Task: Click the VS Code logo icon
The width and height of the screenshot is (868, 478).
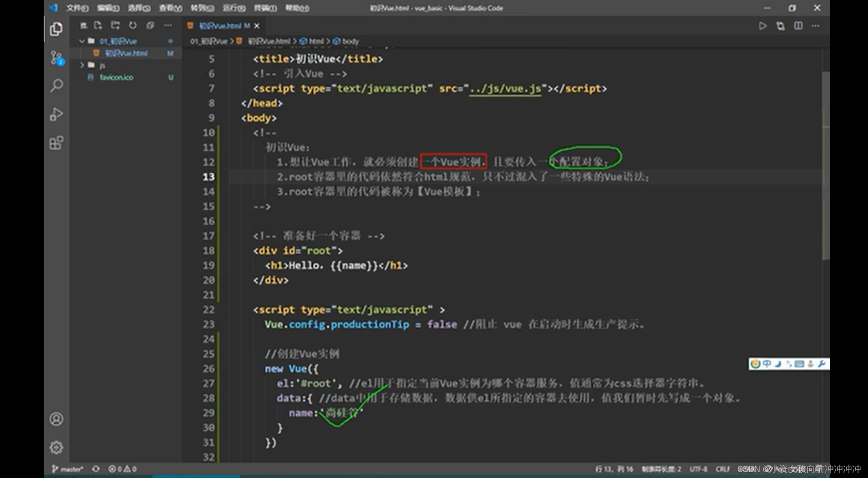Action: [54, 8]
